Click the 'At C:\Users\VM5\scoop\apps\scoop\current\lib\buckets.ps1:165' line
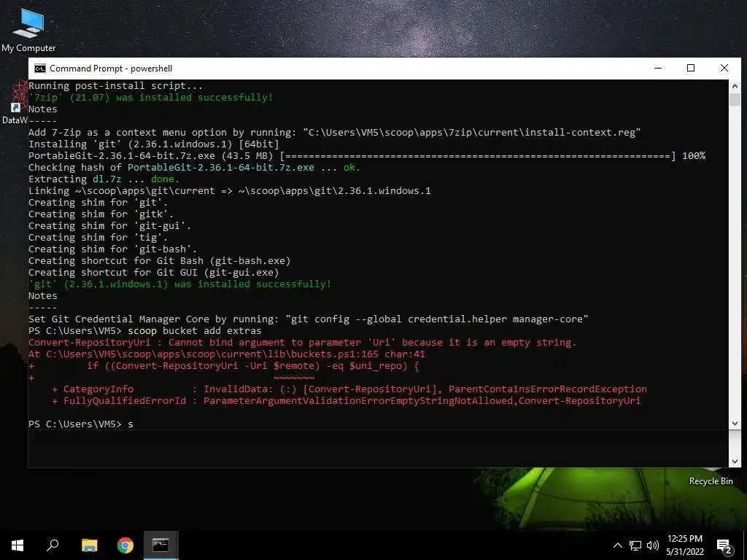This screenshot has width=747, height=560. (x=227, y=354)
